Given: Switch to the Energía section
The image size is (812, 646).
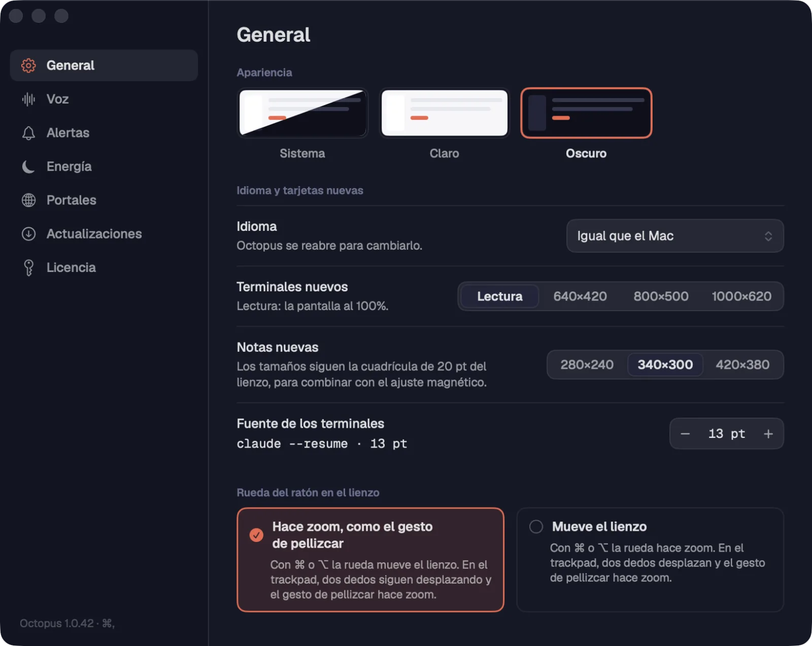Looking at the screenshot, I should click(104, 166).
